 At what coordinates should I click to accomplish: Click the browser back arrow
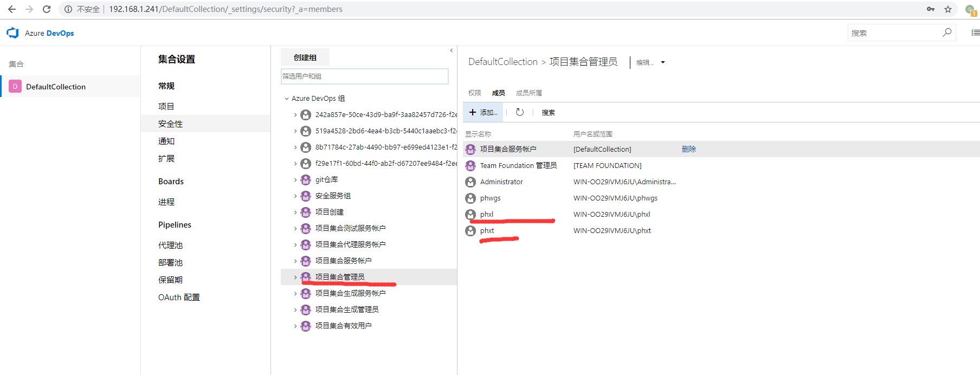tap(12, 9)
